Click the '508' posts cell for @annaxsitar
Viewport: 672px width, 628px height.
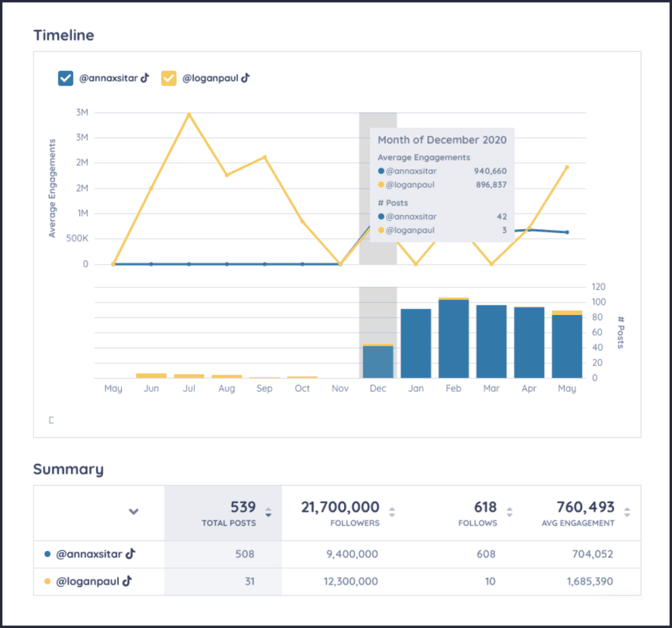(245, 554)
